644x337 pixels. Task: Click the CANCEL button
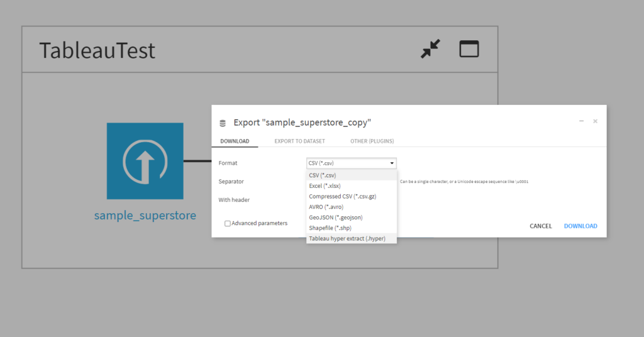(540, 226)
